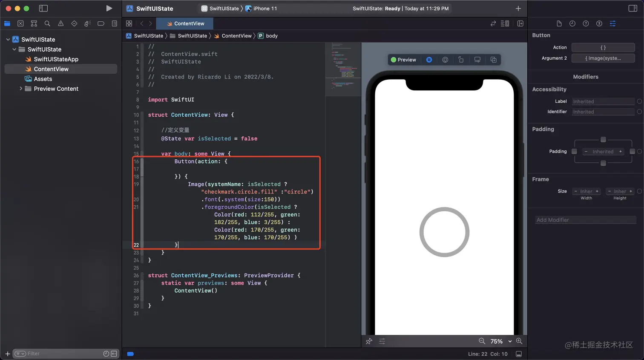Pin the preview canvas
Screen dimensions: 644x360
[x=369, y=341]
